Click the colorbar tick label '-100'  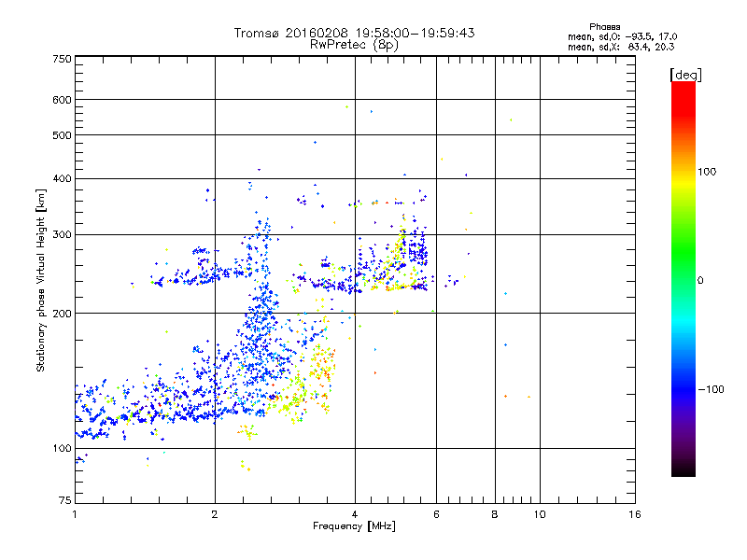(x=711, y=389)
